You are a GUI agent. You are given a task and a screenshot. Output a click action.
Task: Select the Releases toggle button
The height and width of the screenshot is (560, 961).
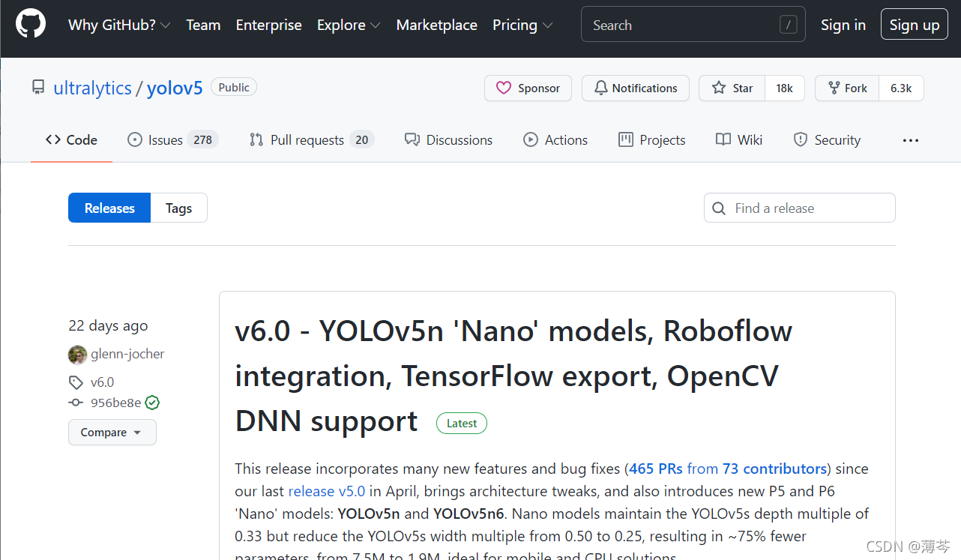[109, 208]
